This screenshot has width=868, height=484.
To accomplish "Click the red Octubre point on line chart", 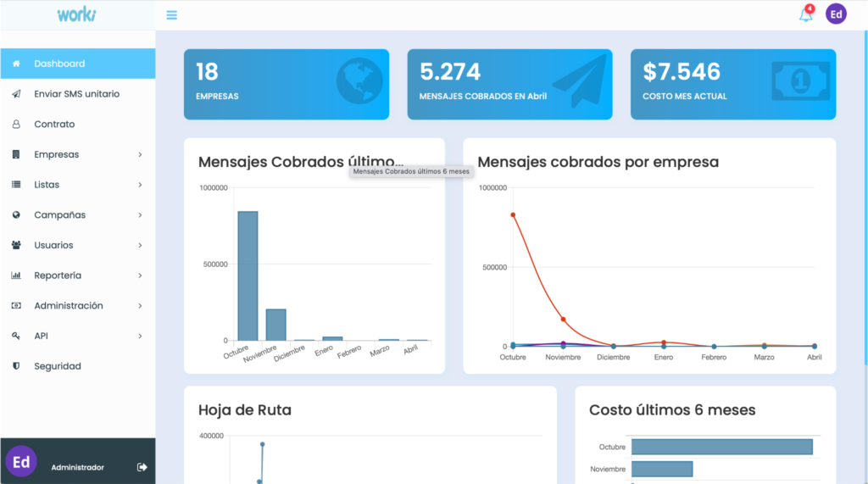I will (513, 214).
